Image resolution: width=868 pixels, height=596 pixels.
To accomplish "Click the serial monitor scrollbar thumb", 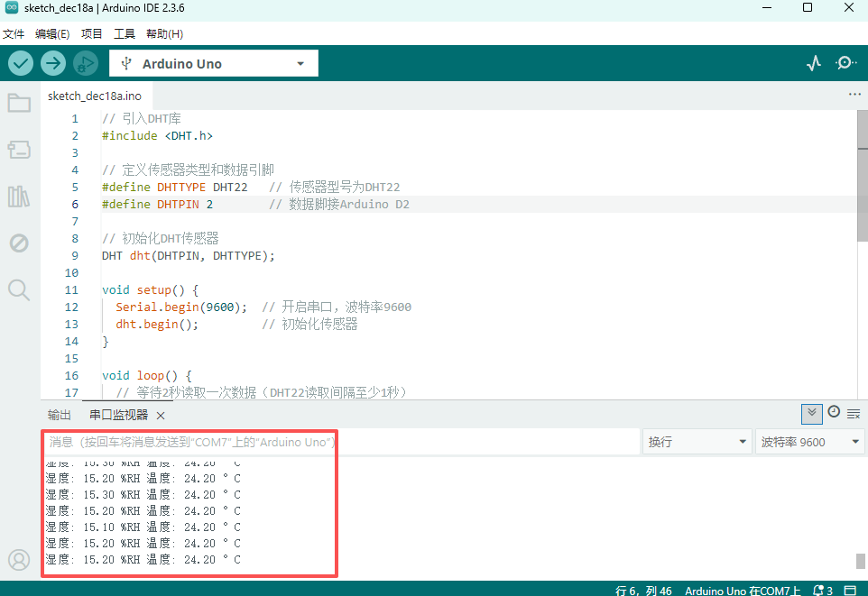I will pyautogui.click(x=860, y=561).
